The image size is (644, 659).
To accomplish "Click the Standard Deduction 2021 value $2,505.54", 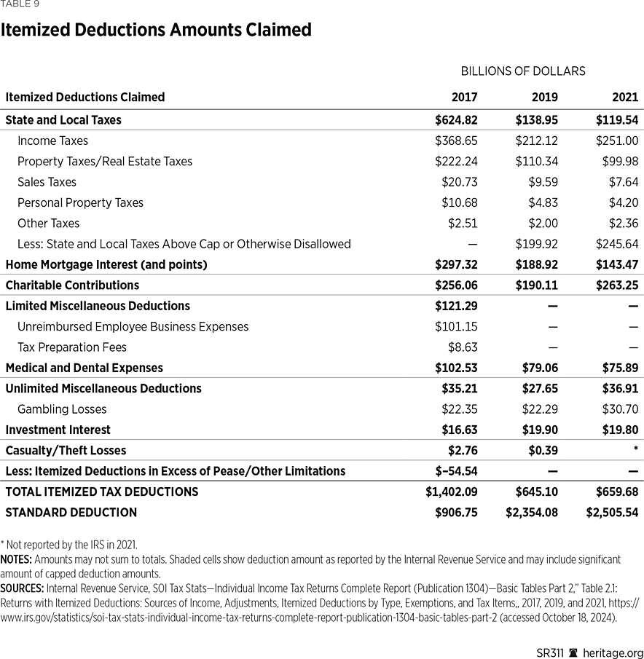I will 612,513.
